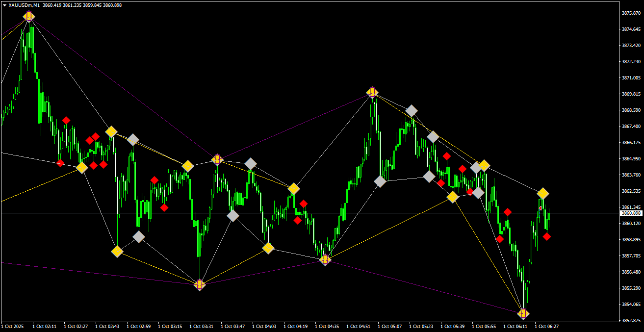Click the time axis label 1 Oct 06:11
This screenshot has height=332, width=644.
515,326
